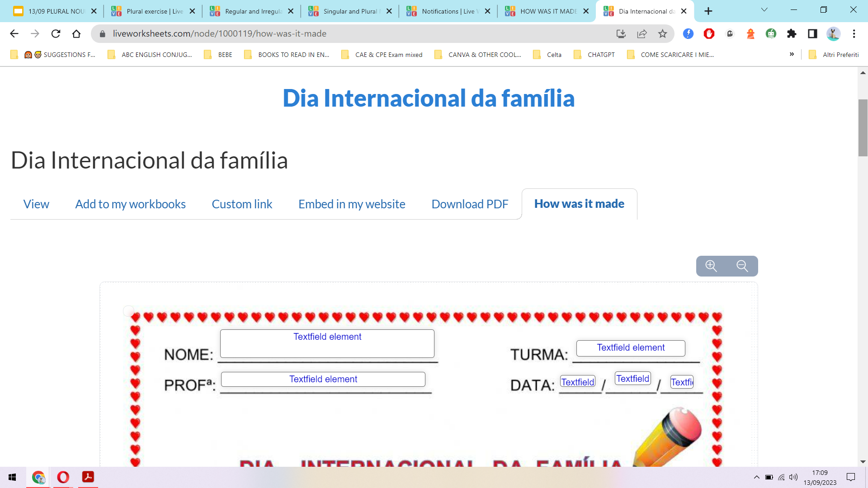Expand hidden bookmarks with the double chevron
The height and width of the screenshot is (488, 868).
tap(792, 54)
